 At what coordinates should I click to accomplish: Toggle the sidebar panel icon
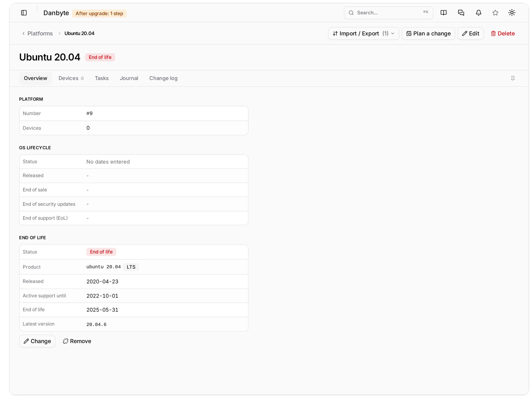[x=24, y=13]
